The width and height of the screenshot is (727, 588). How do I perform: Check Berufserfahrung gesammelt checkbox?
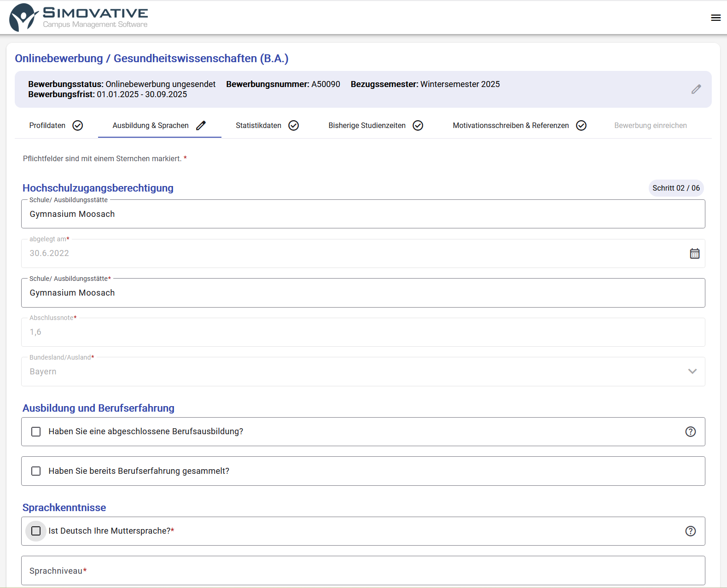click(x=36, y=471)
